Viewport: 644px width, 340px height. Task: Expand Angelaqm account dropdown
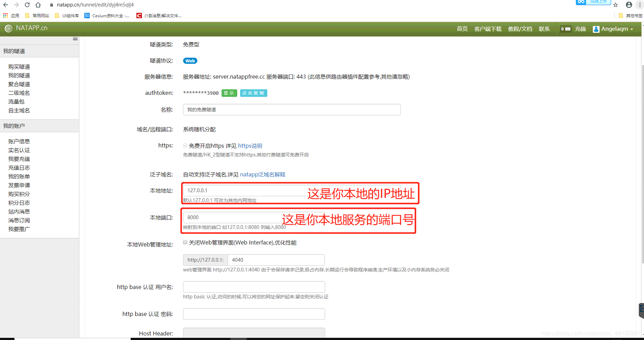coord(613,29)
